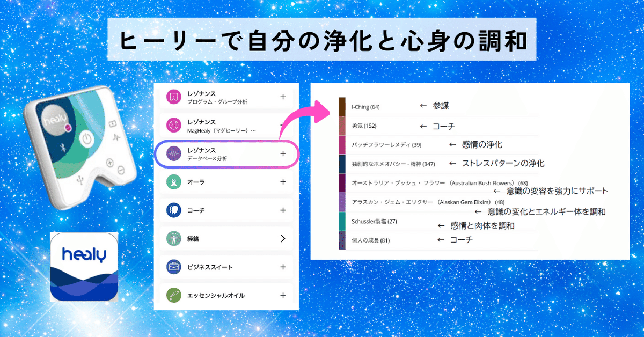Expand the エッセンシャルオイル row plus sign

pyautogui.click(x=283, y=295)
